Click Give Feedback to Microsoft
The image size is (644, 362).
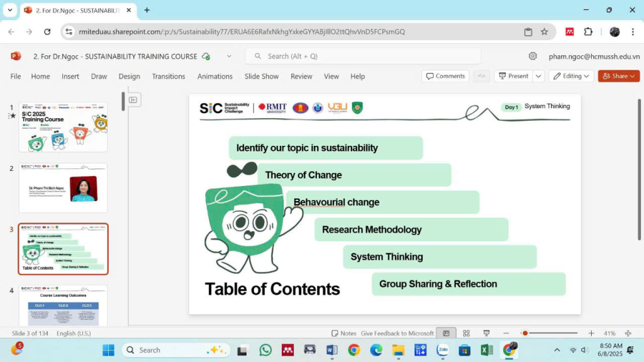coord(397,333)
